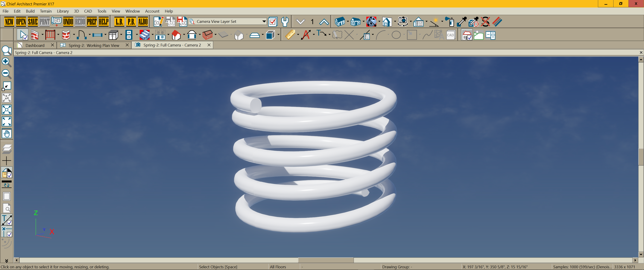Click the horizontal scrollbar thumb
644x270 pixels.
(x=326, y=260)
